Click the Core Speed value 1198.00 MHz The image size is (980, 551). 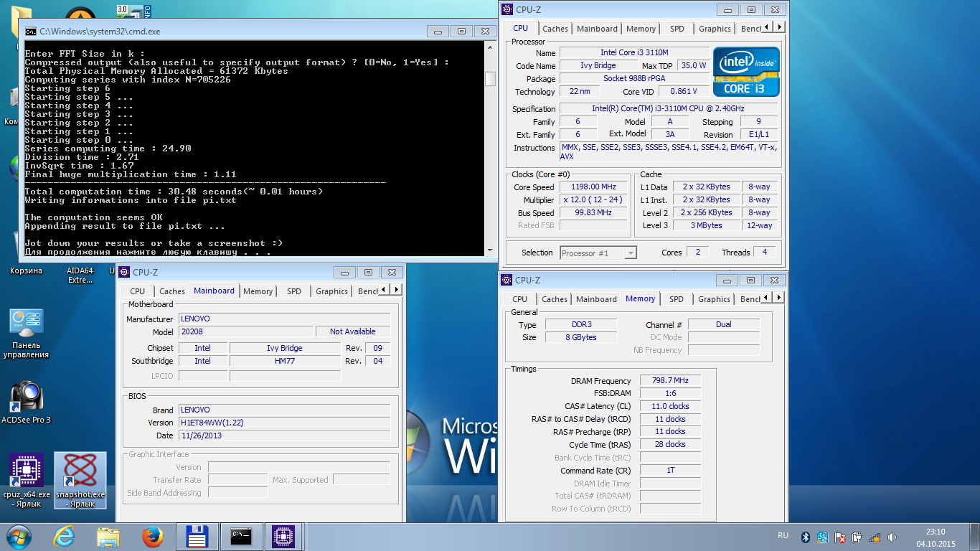tap(593, 187)
